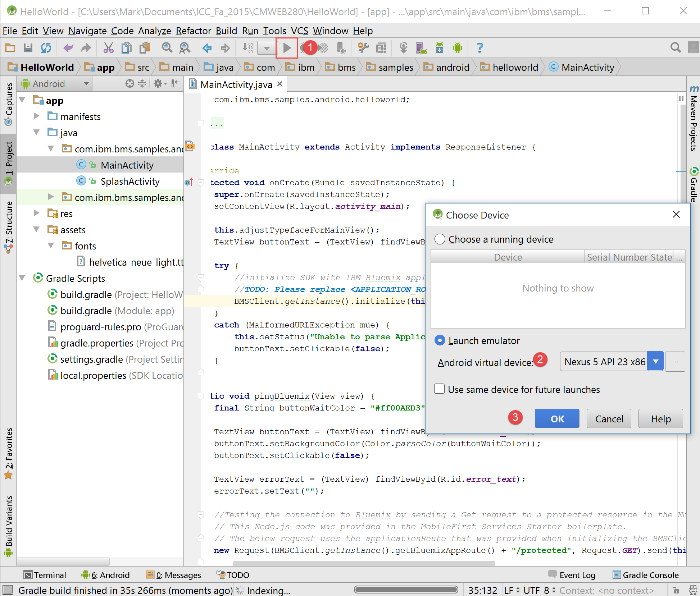
Task: Click the green Run app play icon
Action: pos(287,48)
